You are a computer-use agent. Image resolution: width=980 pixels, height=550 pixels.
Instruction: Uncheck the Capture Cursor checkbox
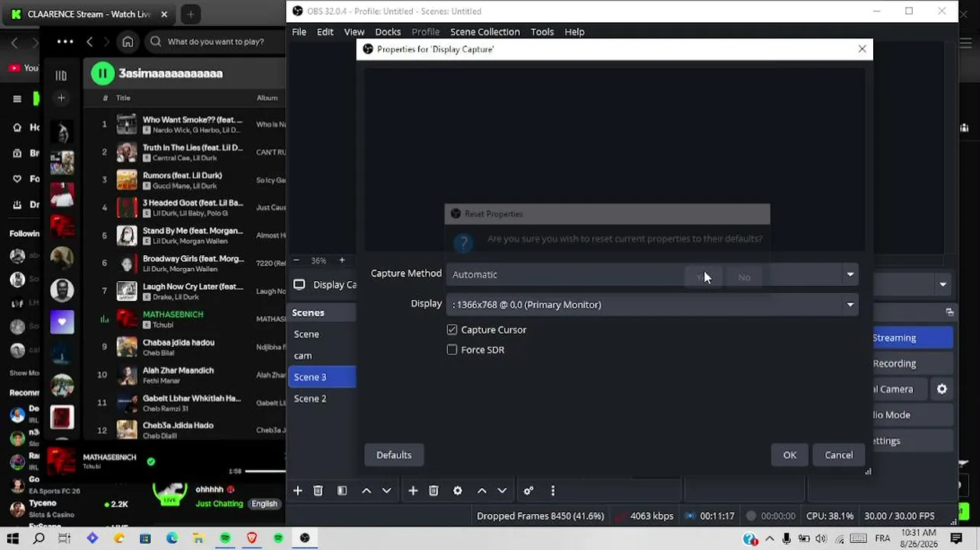point(452,330)
